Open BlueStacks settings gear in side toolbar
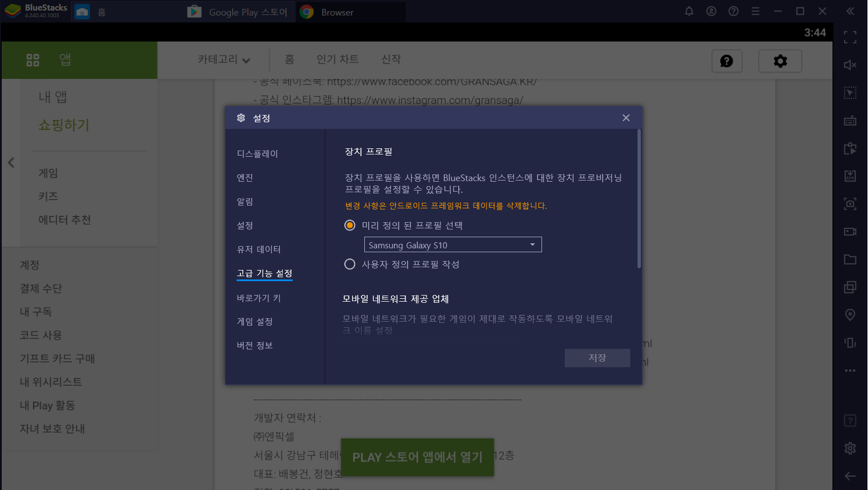The image size is (868, 490). tap(850, 448)
